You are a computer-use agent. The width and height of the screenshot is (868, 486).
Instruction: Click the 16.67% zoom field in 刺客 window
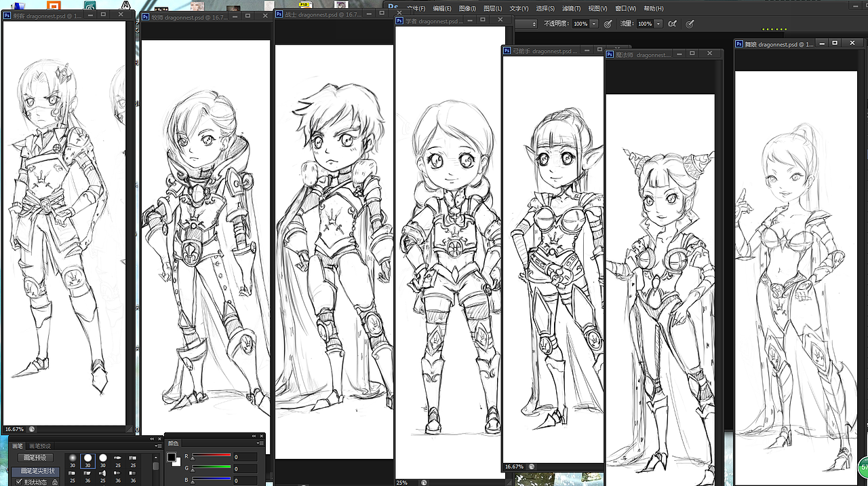point(14,429)
